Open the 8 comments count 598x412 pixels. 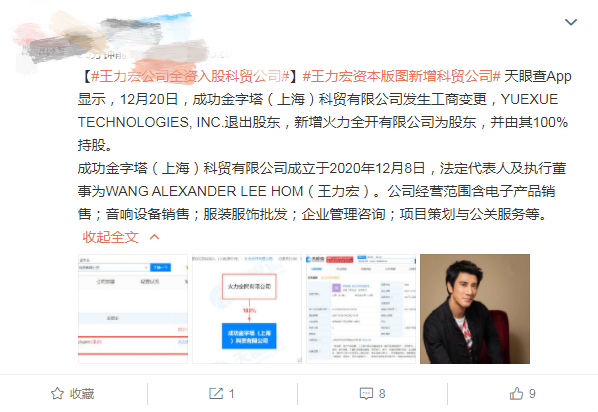[x=382, y=394]
